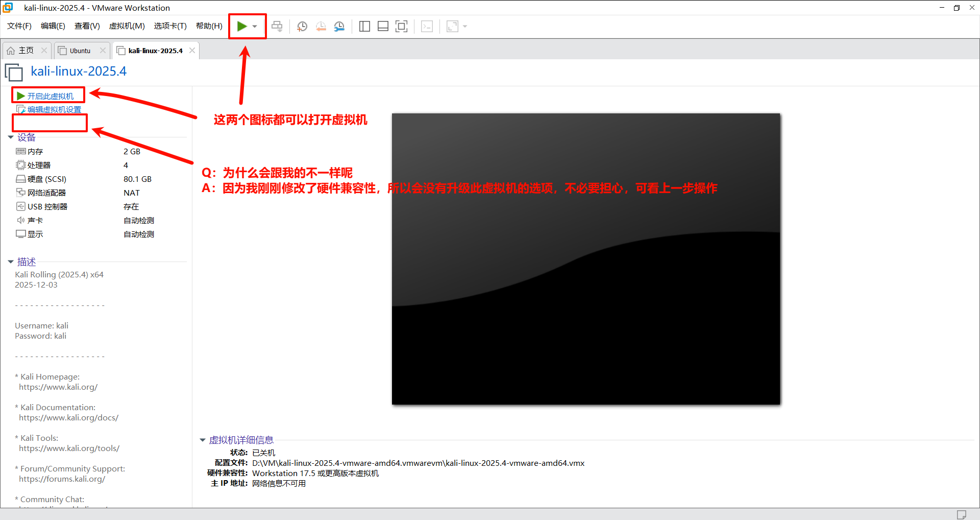Click the virtual machine preview screen
The height and width of the screenshot is (520, 980).
click(586, 259)
